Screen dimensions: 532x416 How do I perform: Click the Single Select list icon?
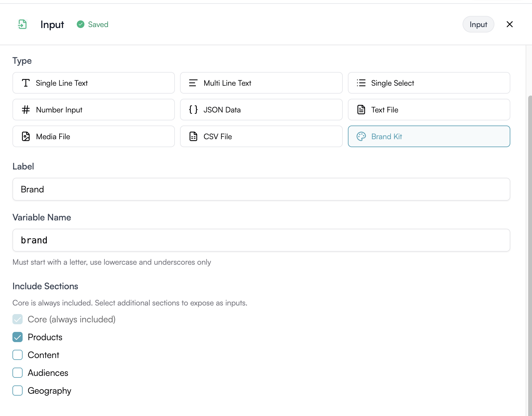(361, 83)
